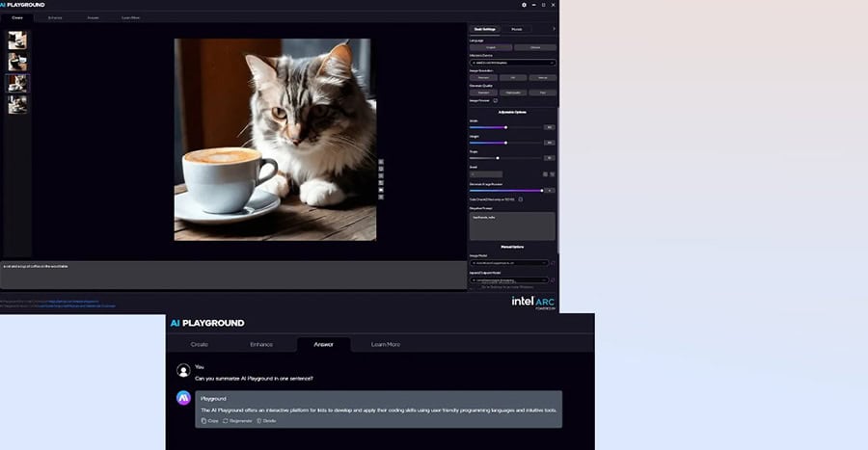Delete the Playground answer
Screen dimensions: 868x450
pos(266,421)
